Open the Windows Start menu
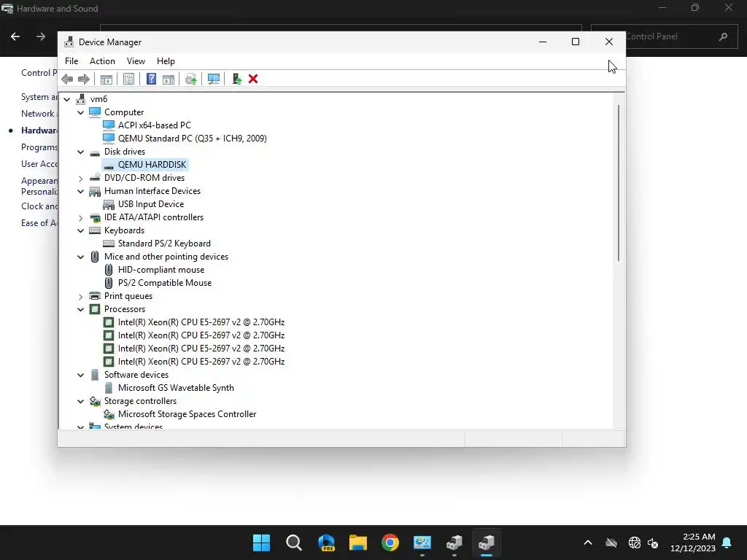The height and width of the screenshot is (560, 747). click(x=261, y=542)
